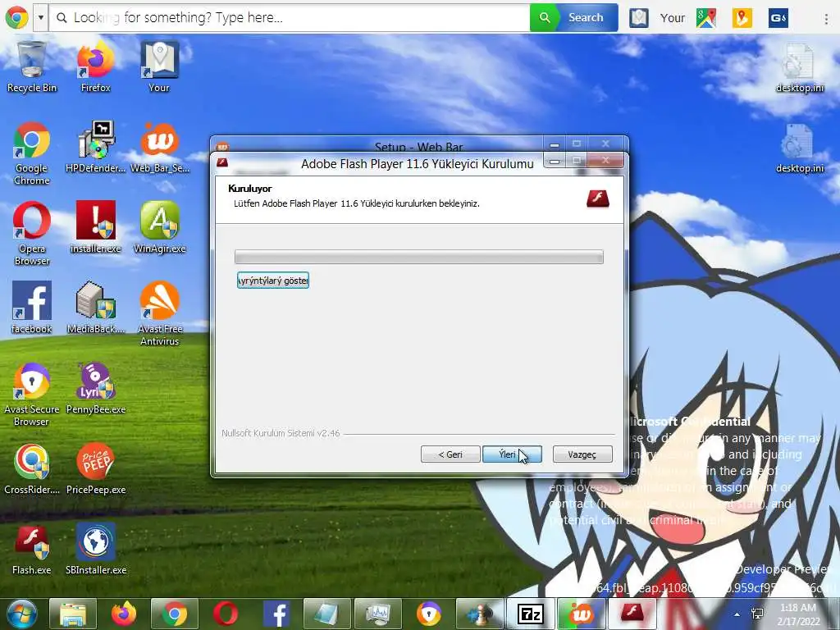Minimize the Setup - Web Bar window
Viewport: 840px width, 630px height.
pyautogui.click(x=555, y=145)
